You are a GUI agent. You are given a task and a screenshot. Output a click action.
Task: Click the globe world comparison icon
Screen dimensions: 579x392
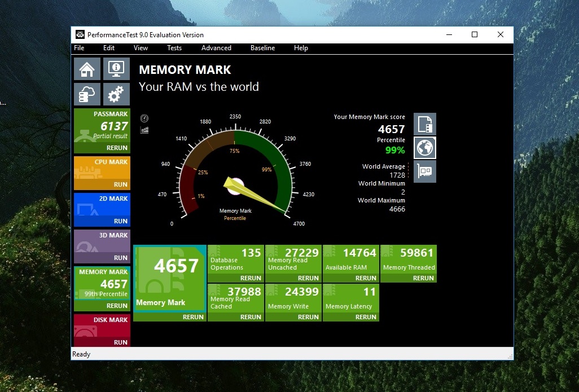click(425, 148)
